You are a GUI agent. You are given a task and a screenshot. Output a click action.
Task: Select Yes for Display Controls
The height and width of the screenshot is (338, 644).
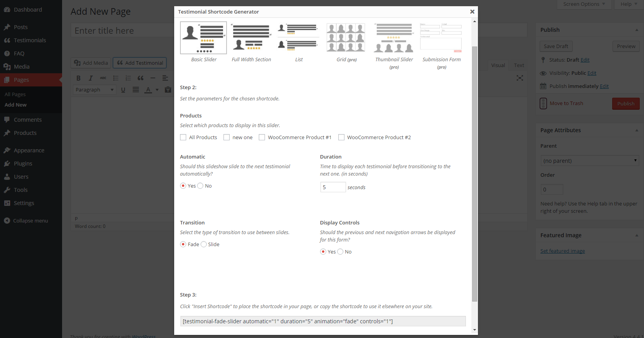pos(323,252)
